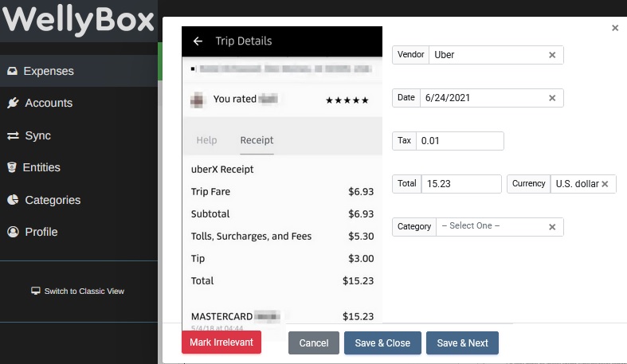Click the Category field label
627x364 pixels.
tap(414, 227)
